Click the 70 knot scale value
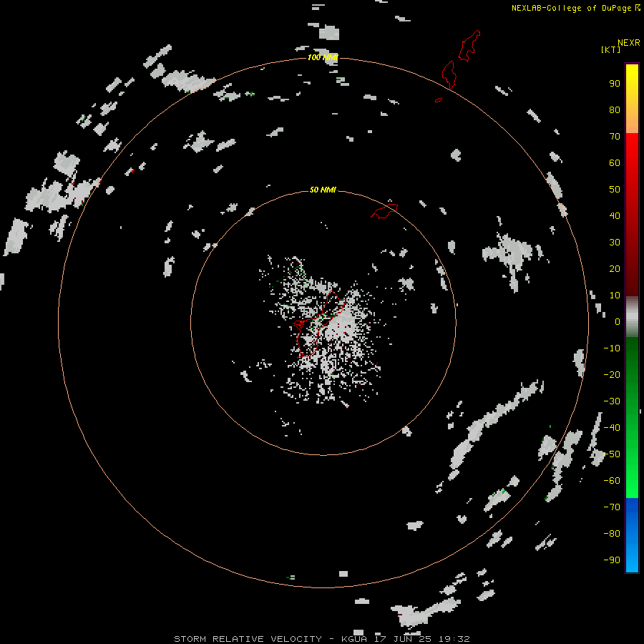This screenshot has height=644, width=644. (x=615, y=137)
